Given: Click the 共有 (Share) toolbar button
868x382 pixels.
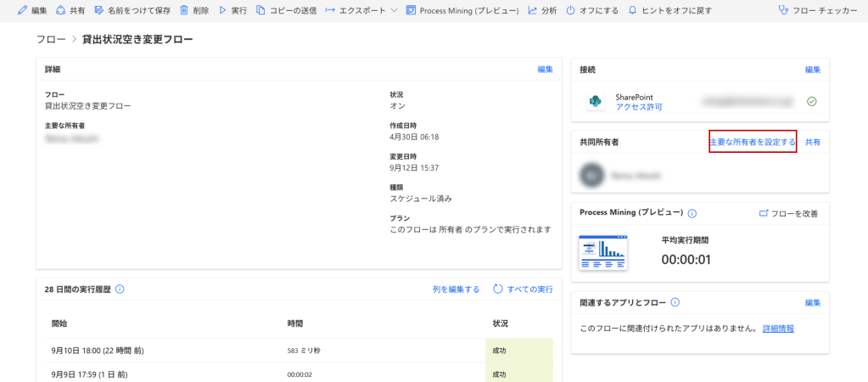Looking at the screenshot, I should click(70, 10).
